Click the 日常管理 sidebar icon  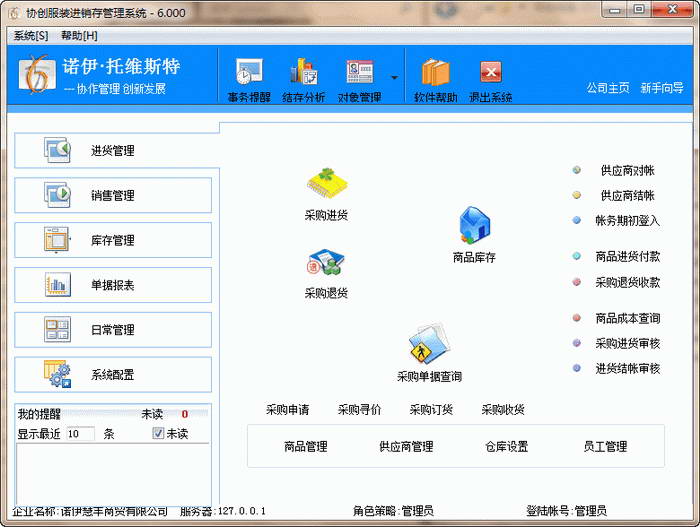click(x=57, y=330)
